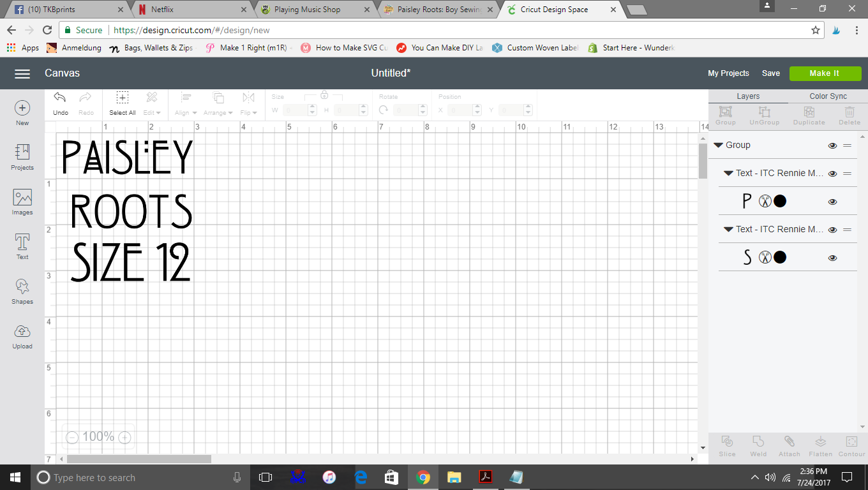
Task: Click the Select All icon
Action: pyautogui.click(x=122, y=102)
